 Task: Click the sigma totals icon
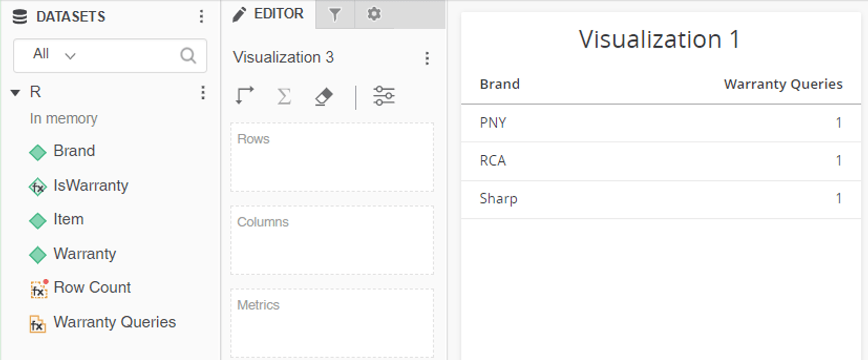tap(284, 96)
